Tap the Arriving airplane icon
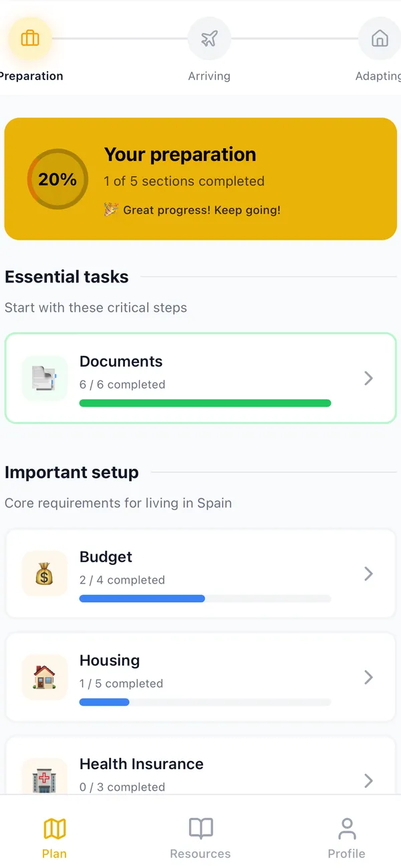This screenshot has height=868, width=401. tap(209, 39)
